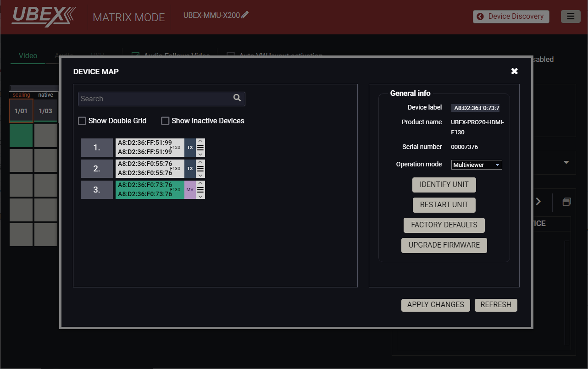588x369 pixels.
Task: Open hamburger menu of device A8:D2:36:F0:73:76
Action: click(200, 190)
